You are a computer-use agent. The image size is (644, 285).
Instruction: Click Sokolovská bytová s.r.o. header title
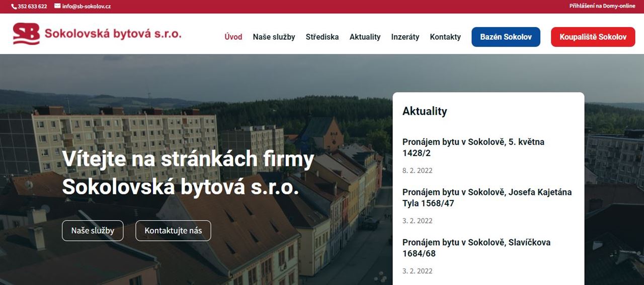click(113, 34)
